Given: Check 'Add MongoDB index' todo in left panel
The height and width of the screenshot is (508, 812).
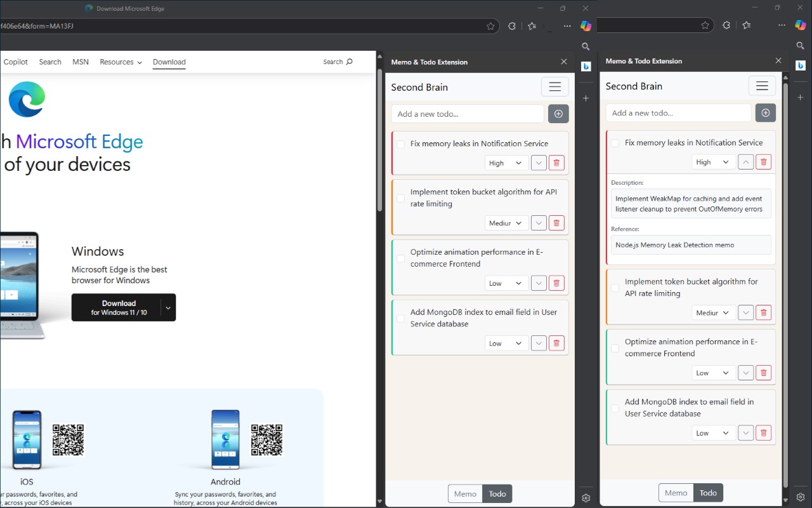Looking at the screenshot, I should (x=401, y=318).
